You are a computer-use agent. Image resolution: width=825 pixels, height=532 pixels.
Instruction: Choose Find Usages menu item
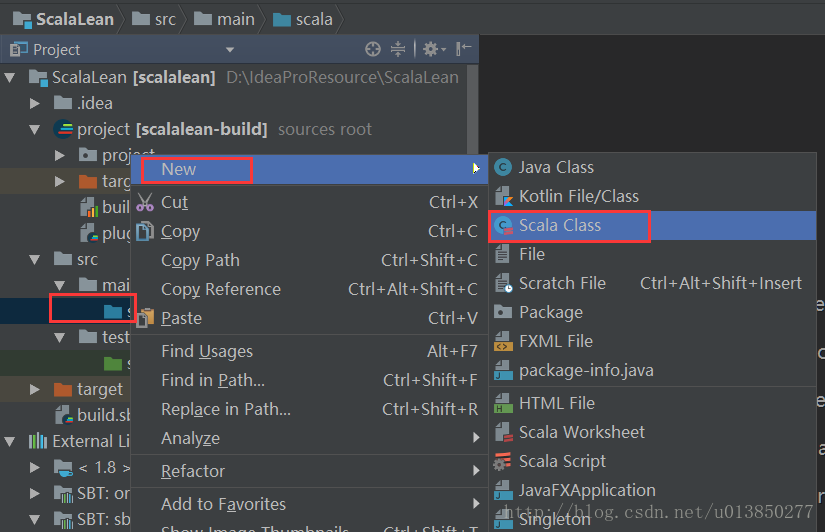[309, 351]
